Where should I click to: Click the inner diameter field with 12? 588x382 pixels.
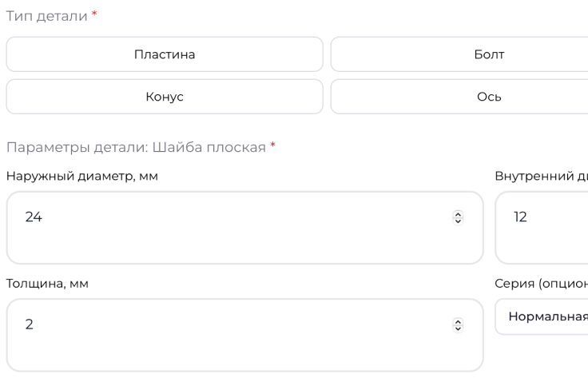551,227
